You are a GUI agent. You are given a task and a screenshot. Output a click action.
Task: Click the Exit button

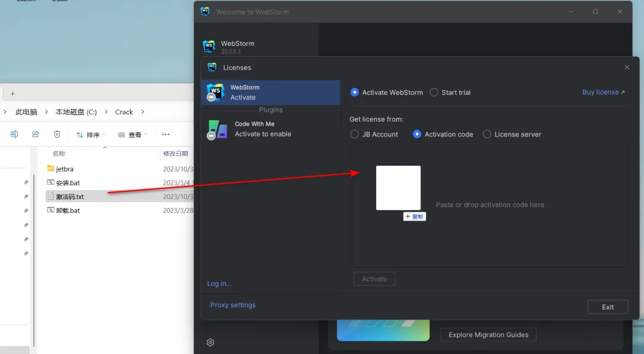(608, 307)
